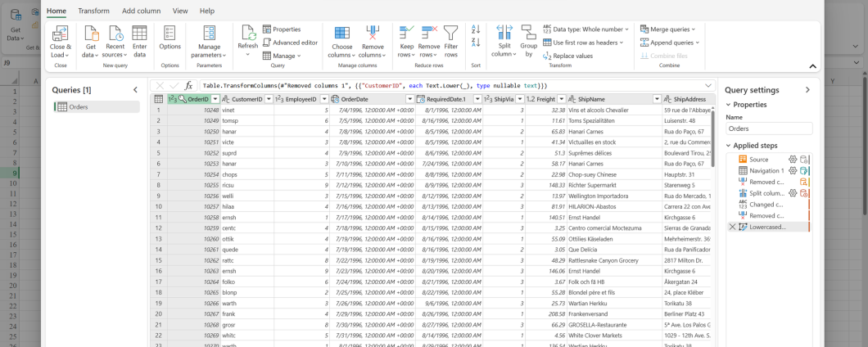Image resolution: width=868 pixels, height=347 pixels.
Task: Click the RequiredDate.1 column header
Action: coord(449,99)
